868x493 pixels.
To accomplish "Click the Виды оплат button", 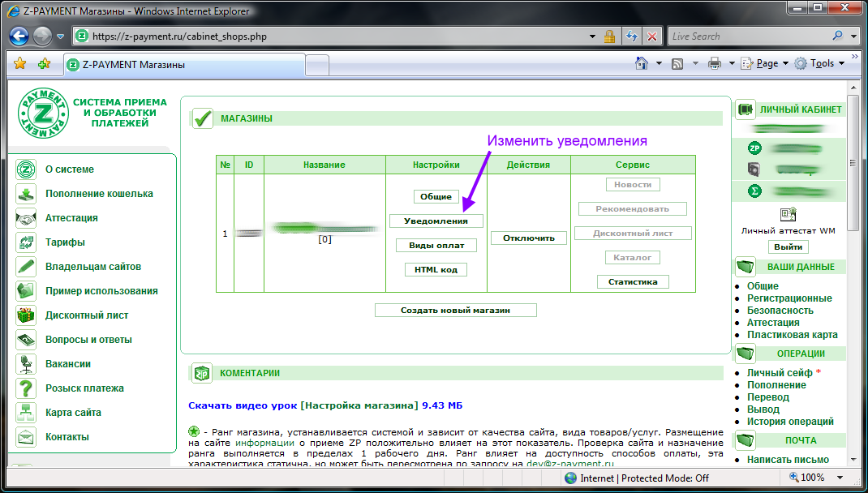I will tap(436, 245).
